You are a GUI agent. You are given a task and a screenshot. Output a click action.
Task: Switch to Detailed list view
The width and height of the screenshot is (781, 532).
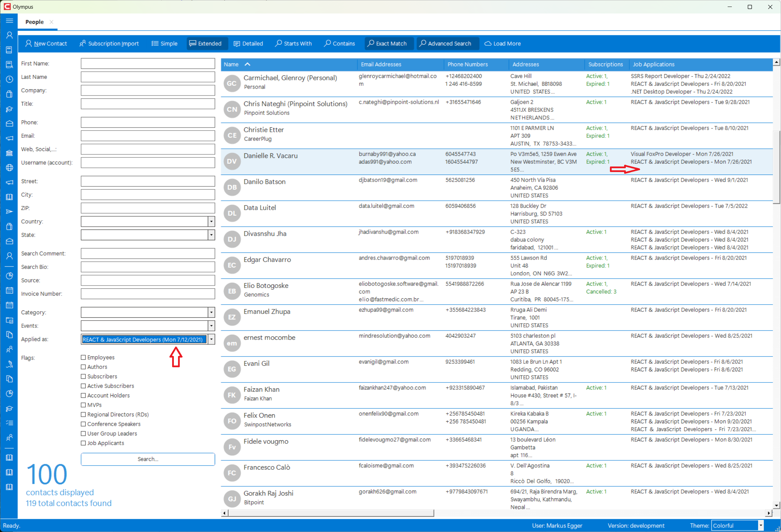click(x=248, y=44)
